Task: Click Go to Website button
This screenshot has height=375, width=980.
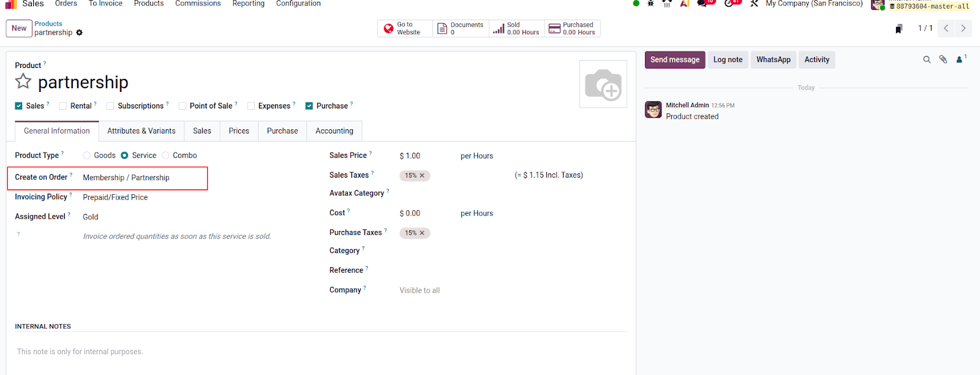Action: (x=405, y=29)
